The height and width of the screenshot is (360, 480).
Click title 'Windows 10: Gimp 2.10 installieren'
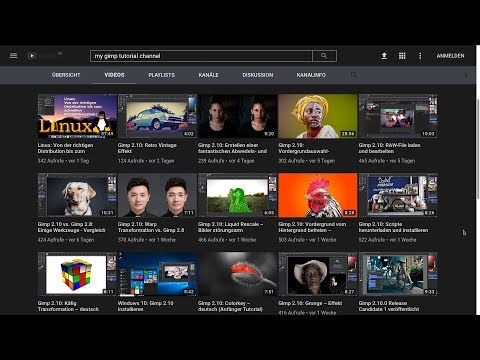(146, 306)
